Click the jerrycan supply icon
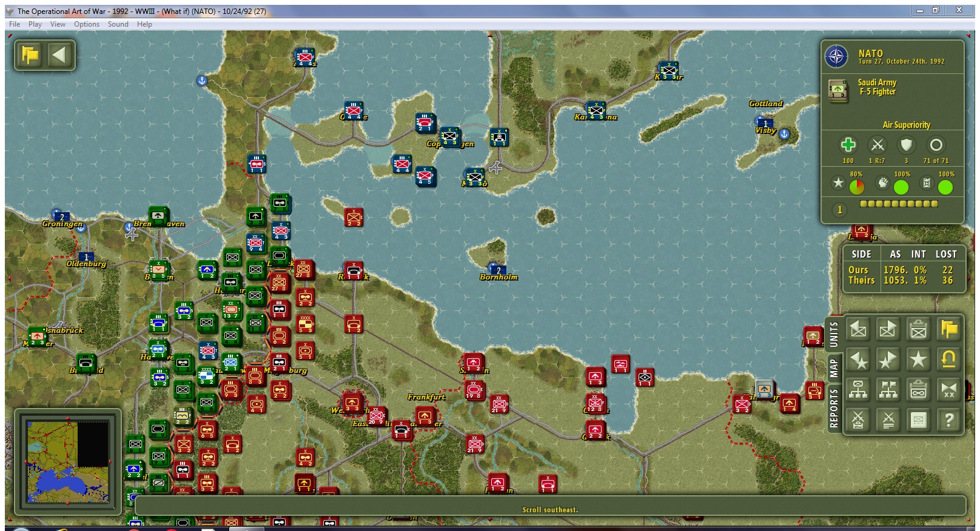Viewport: 980px width, 531px height. [x=926, y=182]
